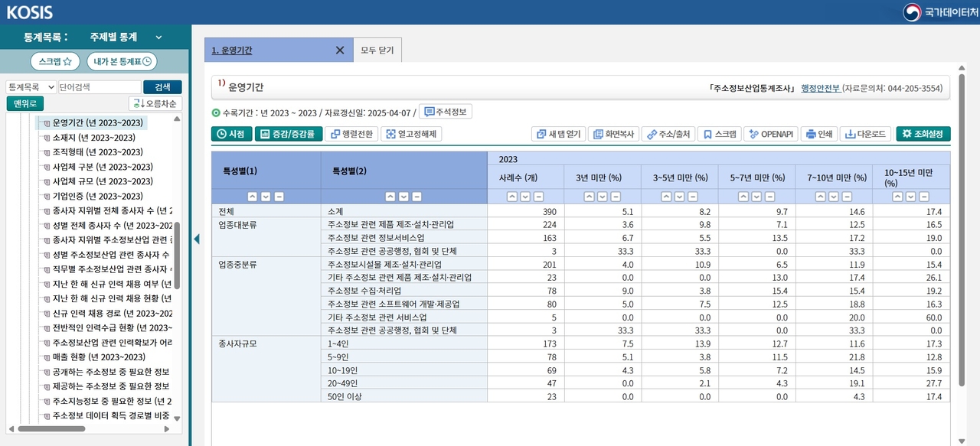Click the 맨위로 button
980x446 pixels.
[x=25, y=103]
